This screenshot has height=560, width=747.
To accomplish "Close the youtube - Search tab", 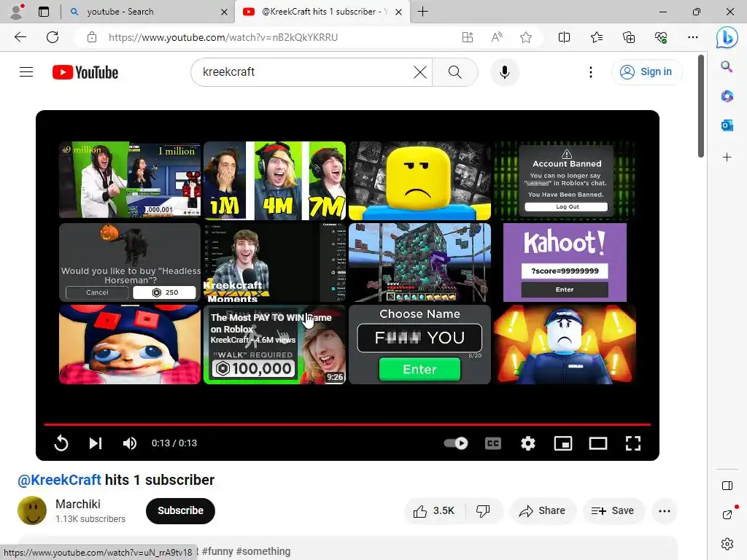I will coord(224,12).
